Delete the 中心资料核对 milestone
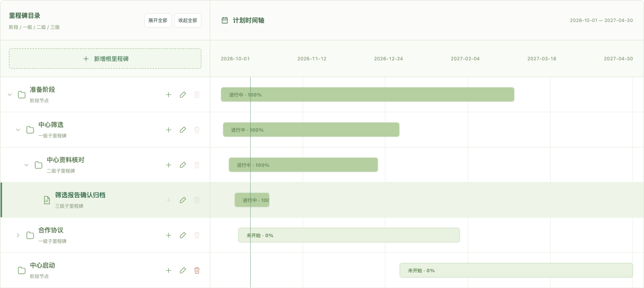The image size is (644, 288). pos(197,165)
